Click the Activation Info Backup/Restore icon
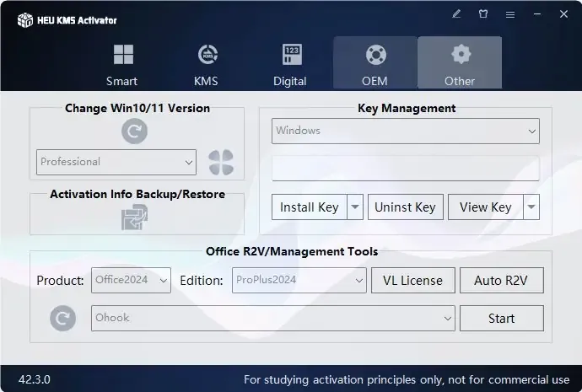 coord(134,217)
